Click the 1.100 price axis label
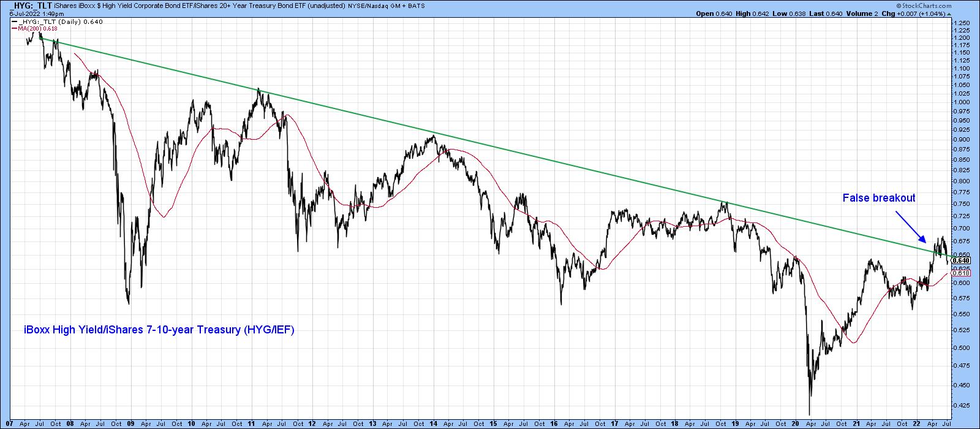The height and width of the screenshot is (429, 980). coord(961,68)
